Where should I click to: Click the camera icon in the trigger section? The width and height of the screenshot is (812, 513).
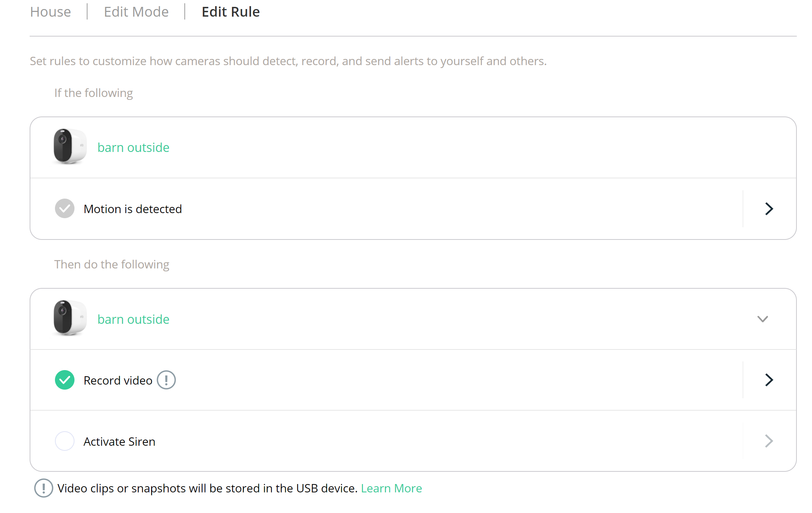(x=69, y=147)
